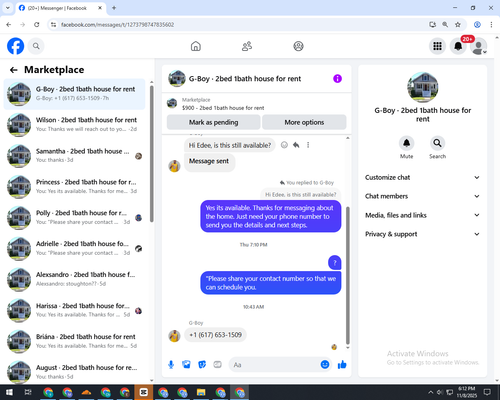Open a new browser tab
The image size is (500, 400).
pos(114,8)
